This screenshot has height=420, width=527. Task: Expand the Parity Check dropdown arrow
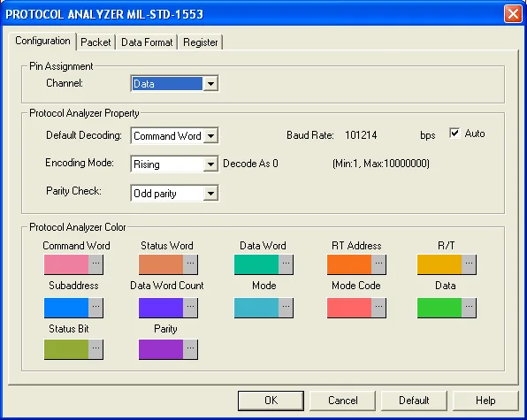210,193
